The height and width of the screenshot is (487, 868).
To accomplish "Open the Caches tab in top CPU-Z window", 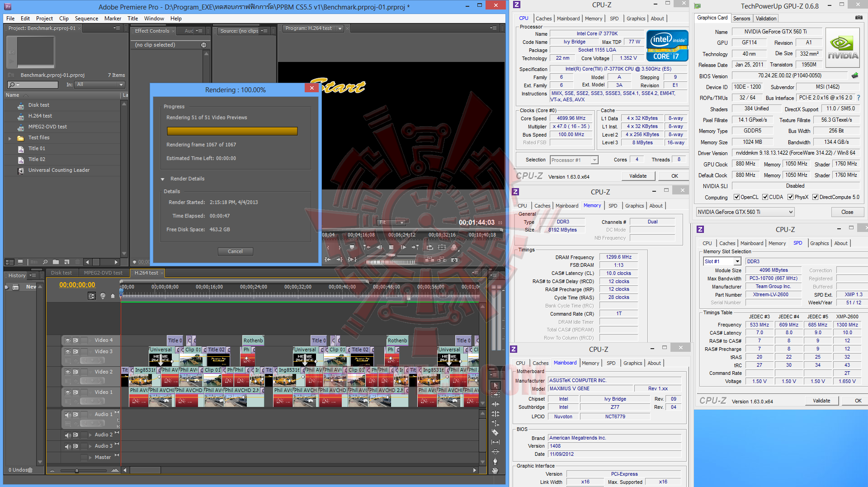I will tap(543, 19).
